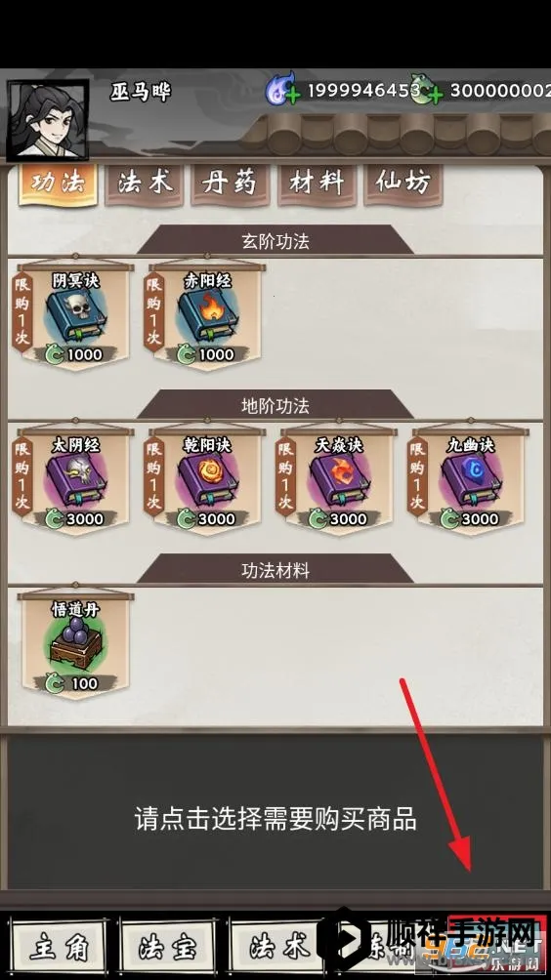Image resolution: width=551 pixels, height=980 pixels.
Task: Open the 法宝 bottom menu button
Action: 168,948
